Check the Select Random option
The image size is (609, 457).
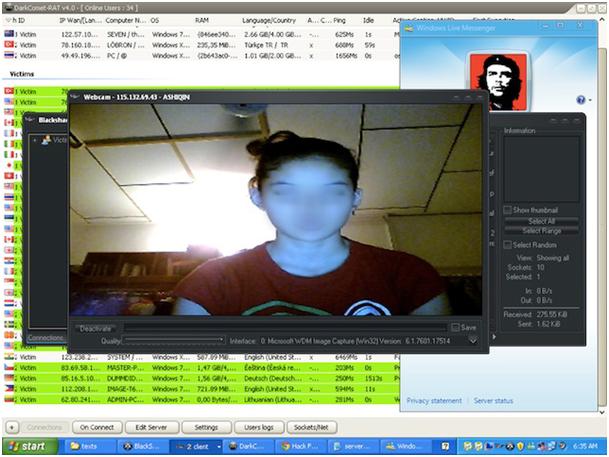(508, 244)
